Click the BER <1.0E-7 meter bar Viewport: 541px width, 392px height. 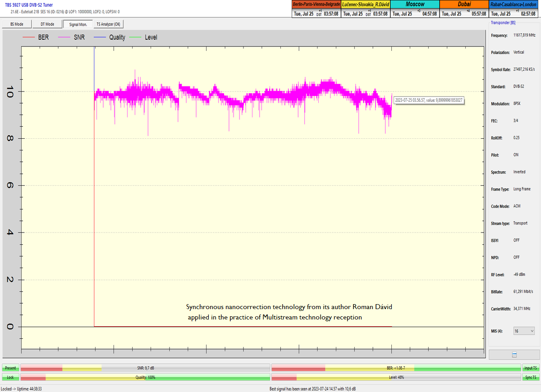point(396,368)
